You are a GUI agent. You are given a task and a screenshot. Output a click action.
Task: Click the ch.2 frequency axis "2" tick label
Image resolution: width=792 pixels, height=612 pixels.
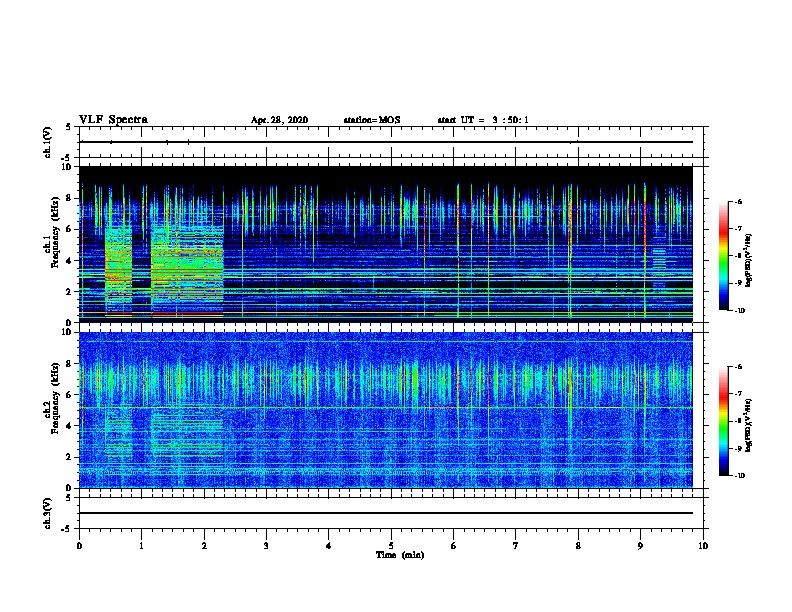tap(70, 457)
